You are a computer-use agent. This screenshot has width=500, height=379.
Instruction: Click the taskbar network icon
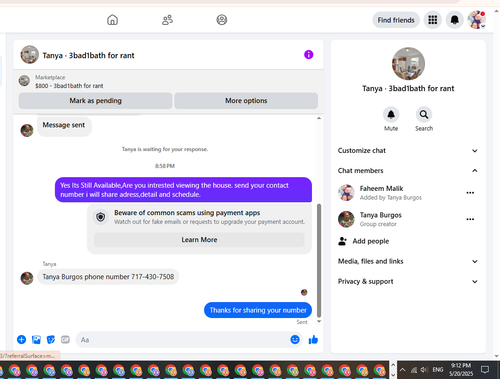tap(414, 370)
